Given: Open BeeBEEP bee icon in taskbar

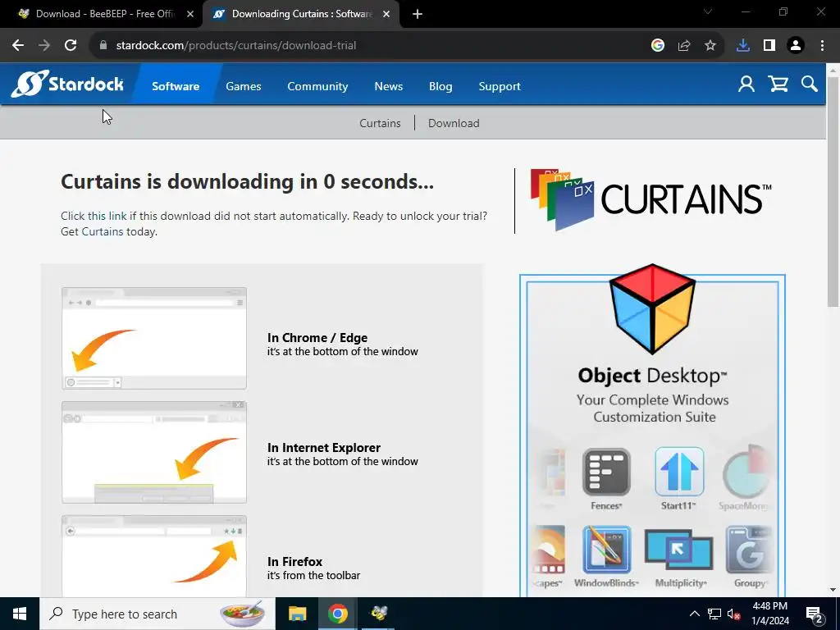Looking at the screenshot, I should pyautogui.click(x=379, y=614).
